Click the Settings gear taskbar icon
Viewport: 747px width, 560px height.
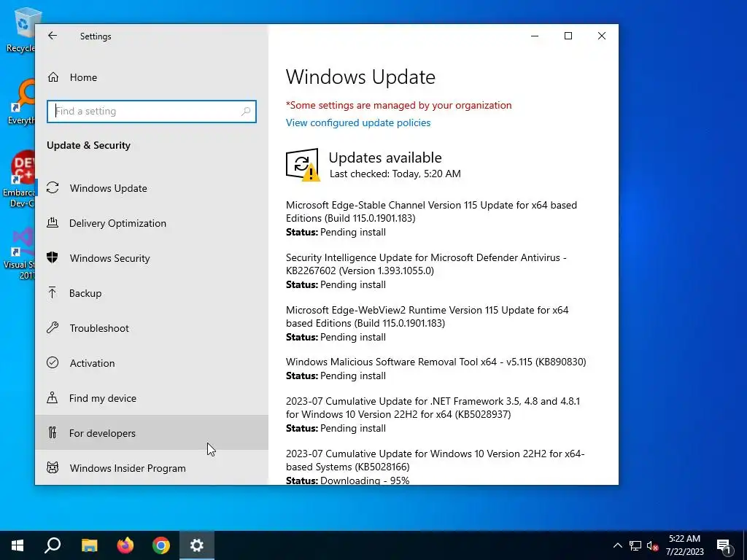tap(197, 545)
